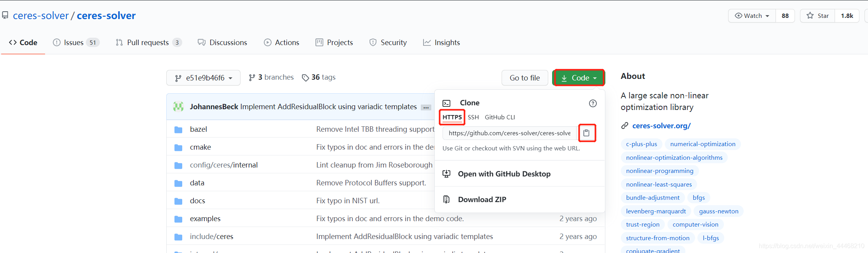This screenshot has height=253, width=868.
Task: Click the examples folder icon
Action: click(178, 219)
